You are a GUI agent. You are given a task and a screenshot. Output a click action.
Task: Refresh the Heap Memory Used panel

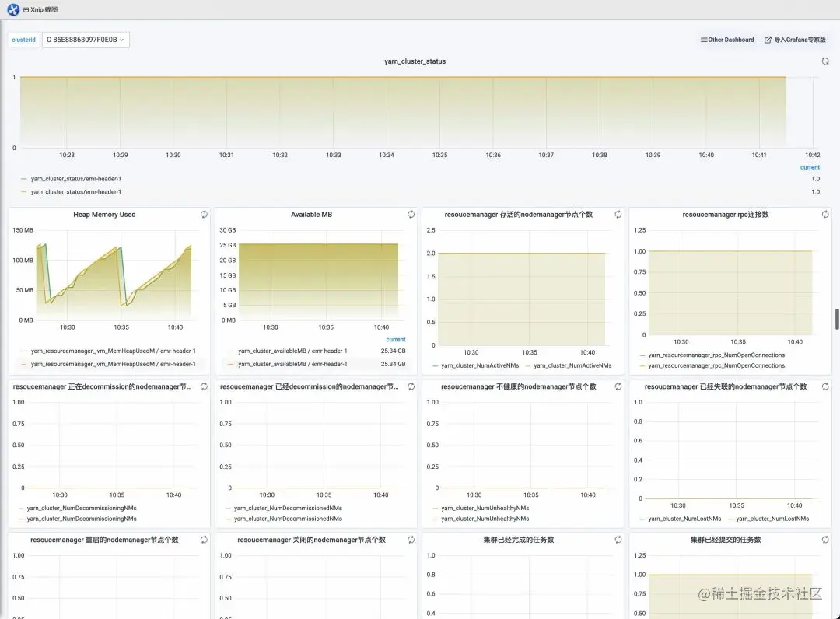[x=204, y=214]
